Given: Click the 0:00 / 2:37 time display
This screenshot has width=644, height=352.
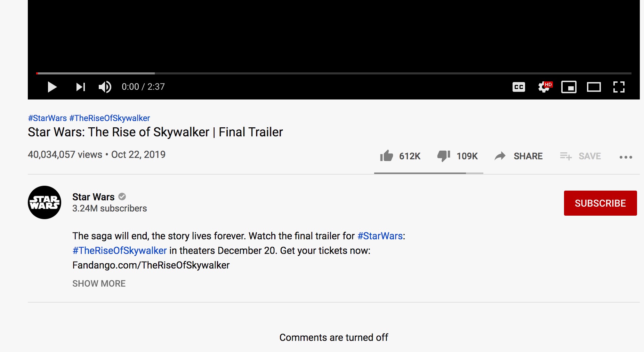Looking at the screenshot, I should (x=143, y=87).
